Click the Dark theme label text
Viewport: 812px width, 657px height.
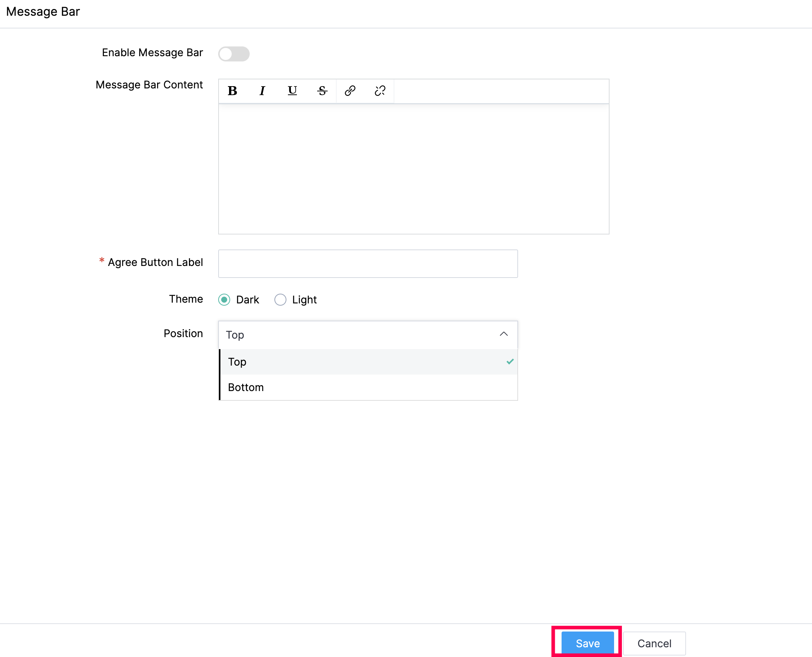[x=247, y=300]
